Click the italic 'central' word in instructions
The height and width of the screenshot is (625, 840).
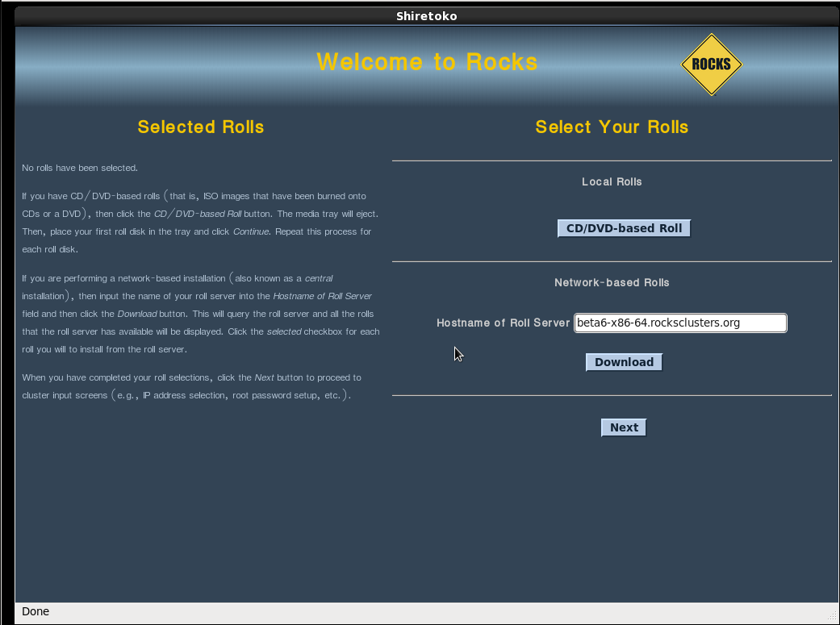tap(319, 278)
